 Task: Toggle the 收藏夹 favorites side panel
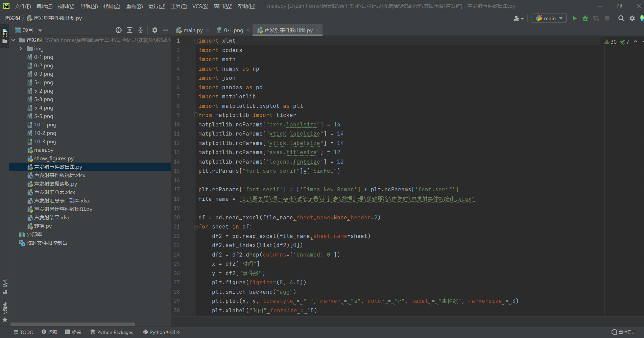tap(5, 312)
